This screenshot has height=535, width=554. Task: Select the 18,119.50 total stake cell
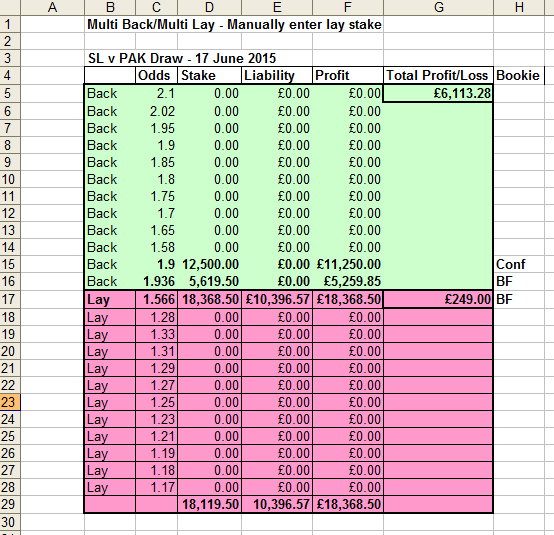tap(210, 504)
